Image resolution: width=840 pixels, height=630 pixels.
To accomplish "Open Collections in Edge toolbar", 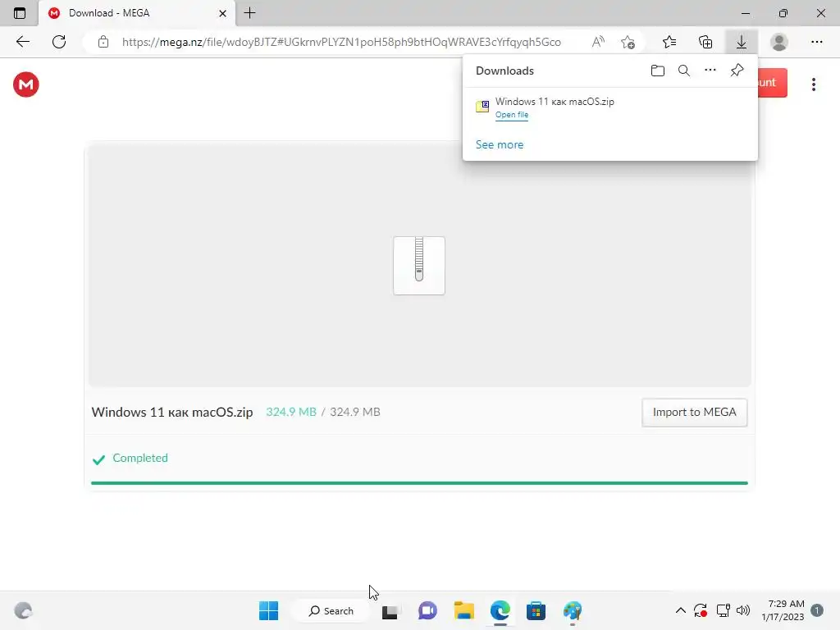I will point(705,42).
